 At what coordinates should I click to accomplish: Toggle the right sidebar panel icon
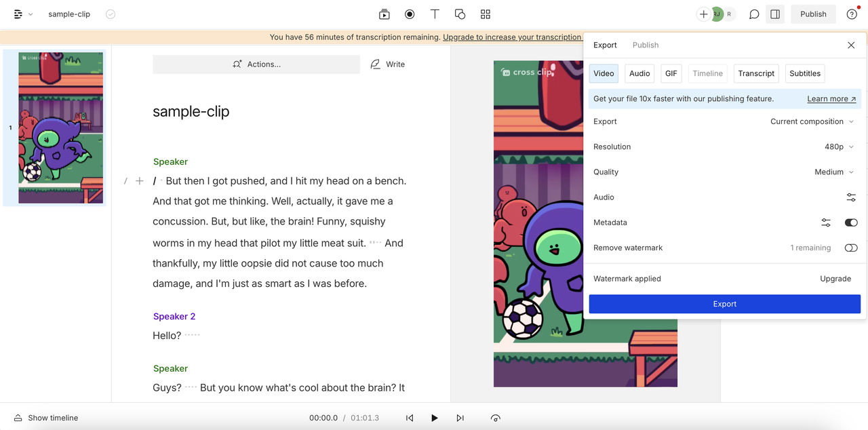775,14
